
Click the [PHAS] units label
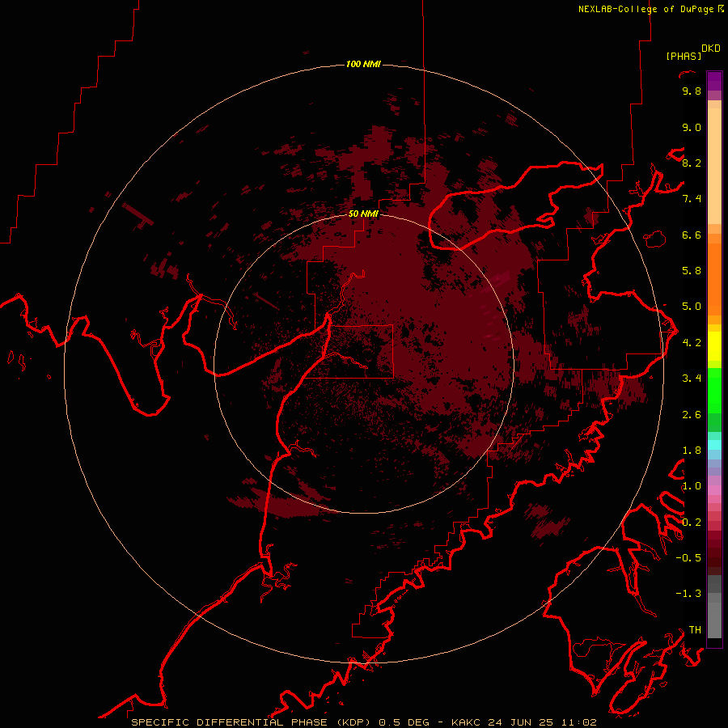tap(684, 56)
